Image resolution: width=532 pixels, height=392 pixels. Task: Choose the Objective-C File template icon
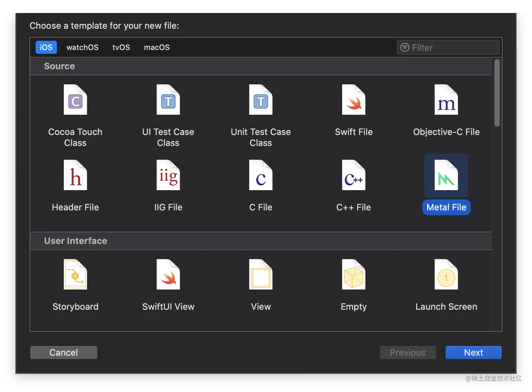click(x=446, y=100)
